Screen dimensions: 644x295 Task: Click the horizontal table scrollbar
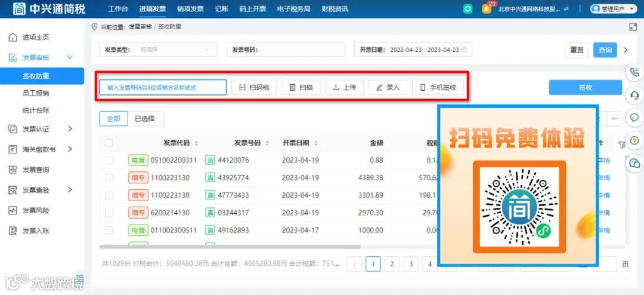230,247
